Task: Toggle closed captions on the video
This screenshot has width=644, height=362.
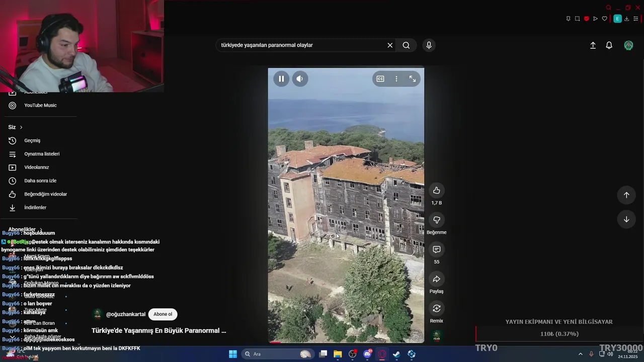Action: 380,79
